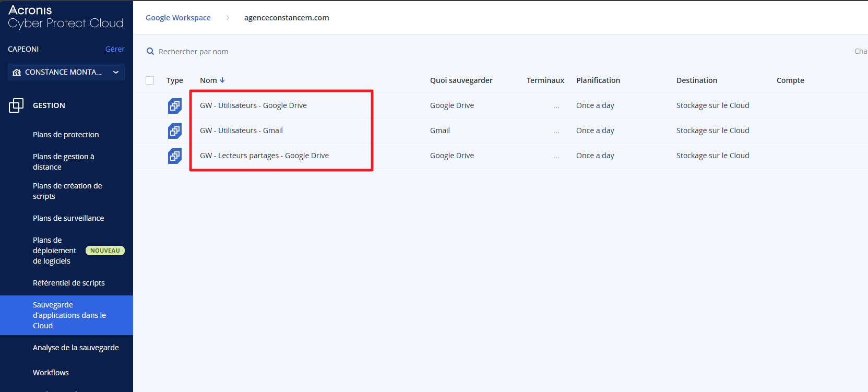
Task: Open Plans de création de scripts
Action: point(67,191)
